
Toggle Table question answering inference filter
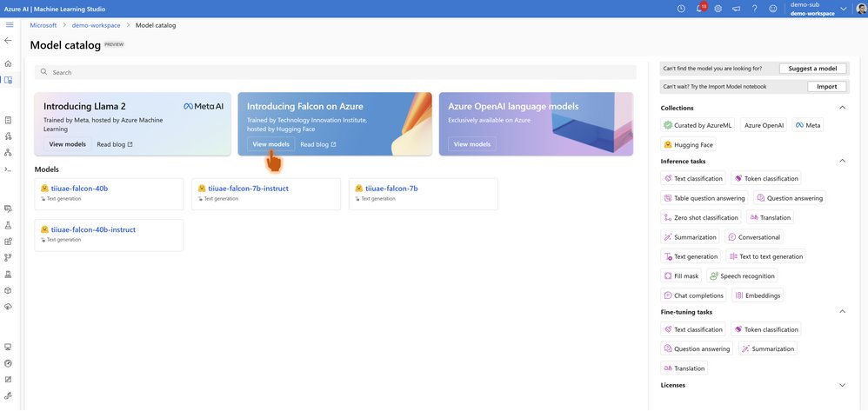704,198
